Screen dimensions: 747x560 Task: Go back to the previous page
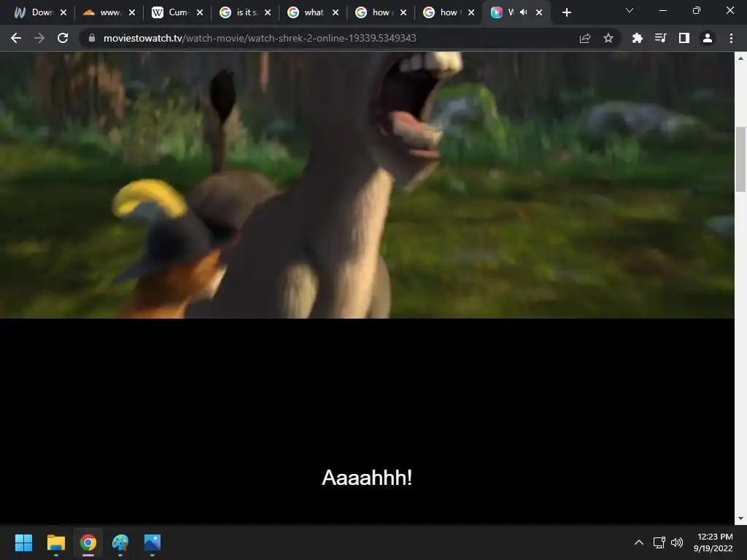pyautogui.click(x=16, y=38)
